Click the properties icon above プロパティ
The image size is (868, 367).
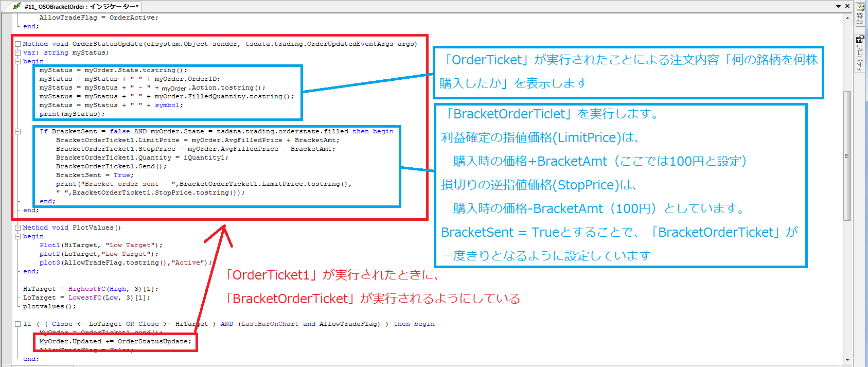tap(860, 39)
